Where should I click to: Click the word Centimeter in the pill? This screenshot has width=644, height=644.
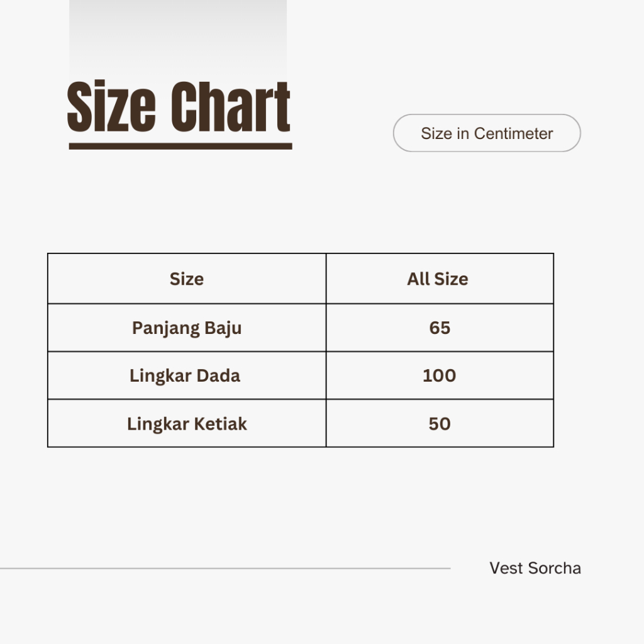513,133
